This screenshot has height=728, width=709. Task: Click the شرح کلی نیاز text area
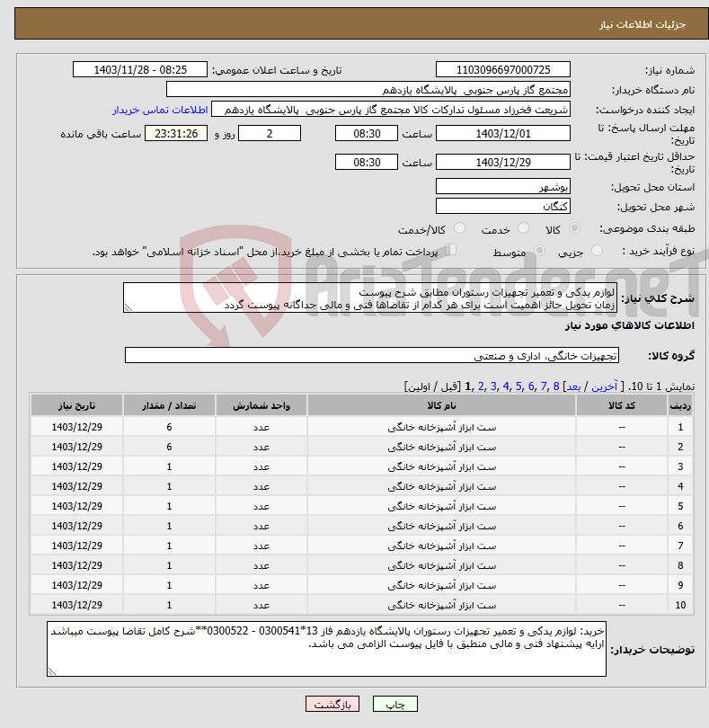[370, 297]
